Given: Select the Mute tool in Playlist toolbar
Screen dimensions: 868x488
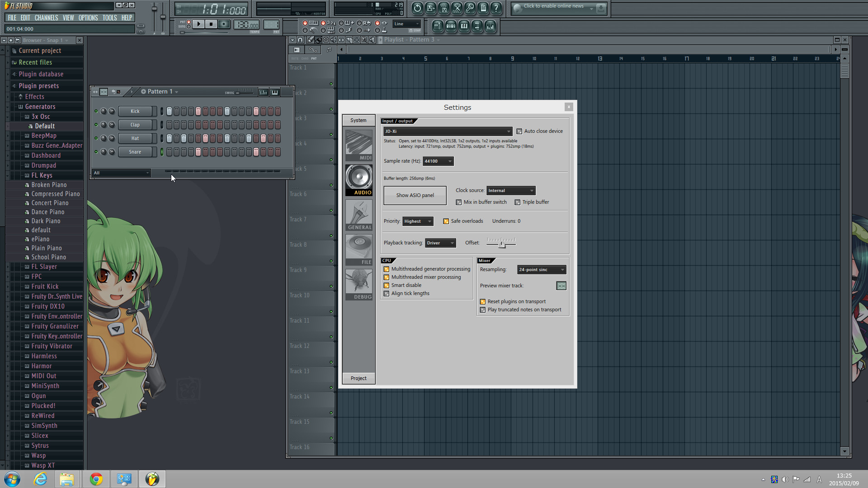Looking at the screenshot, I should tap(334, 40).
